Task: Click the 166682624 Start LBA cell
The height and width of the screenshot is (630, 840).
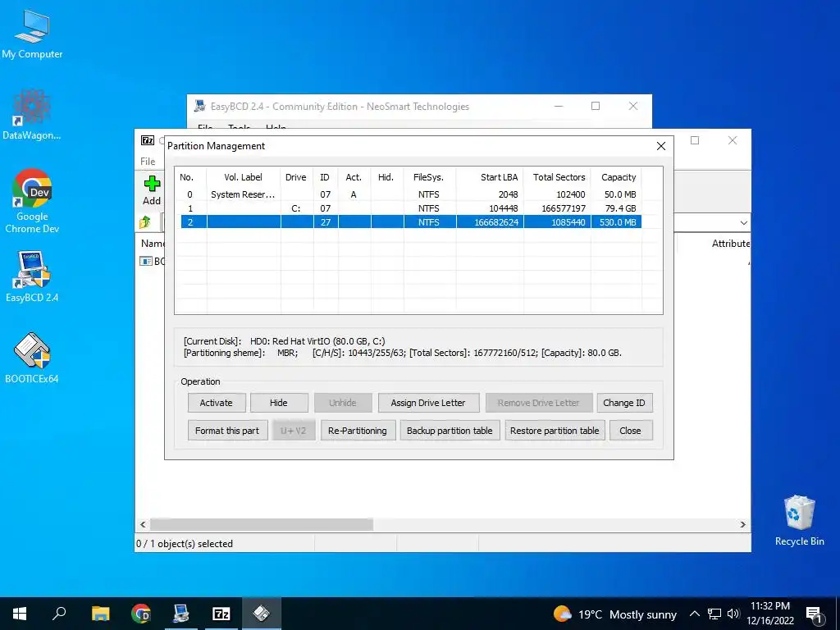Action: pyautogui.click(x=491, y=221)
